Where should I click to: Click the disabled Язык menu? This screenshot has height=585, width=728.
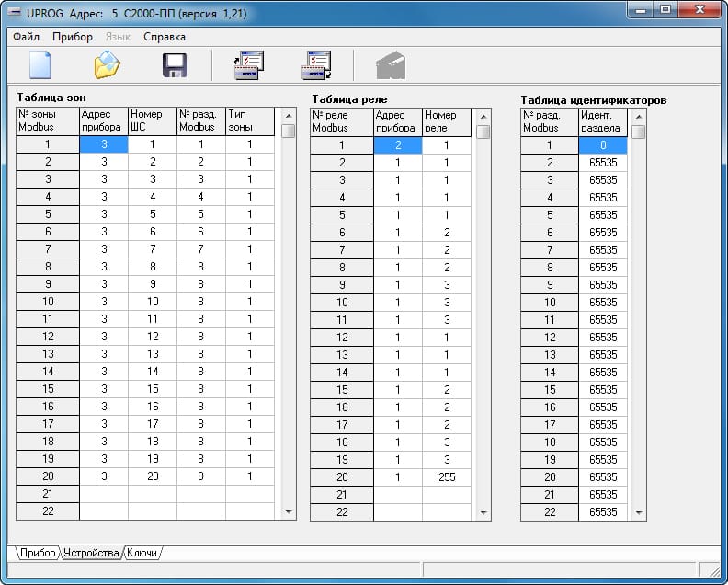tap(118, 37)
